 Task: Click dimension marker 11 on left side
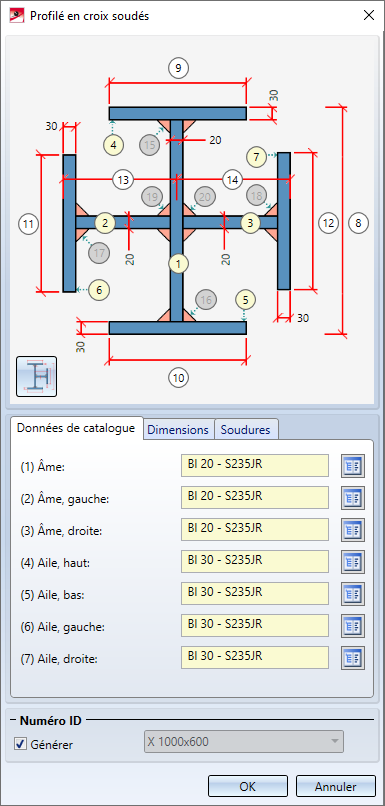28,224
